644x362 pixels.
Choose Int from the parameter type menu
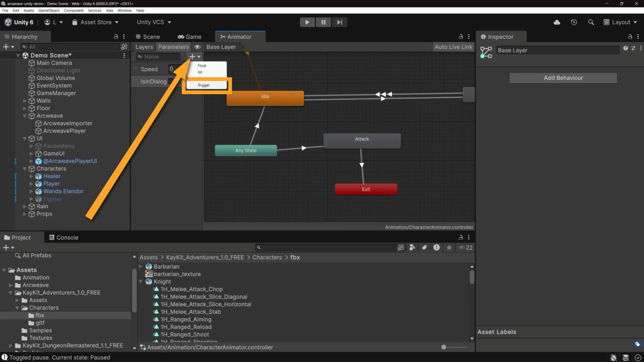(207, 72)
